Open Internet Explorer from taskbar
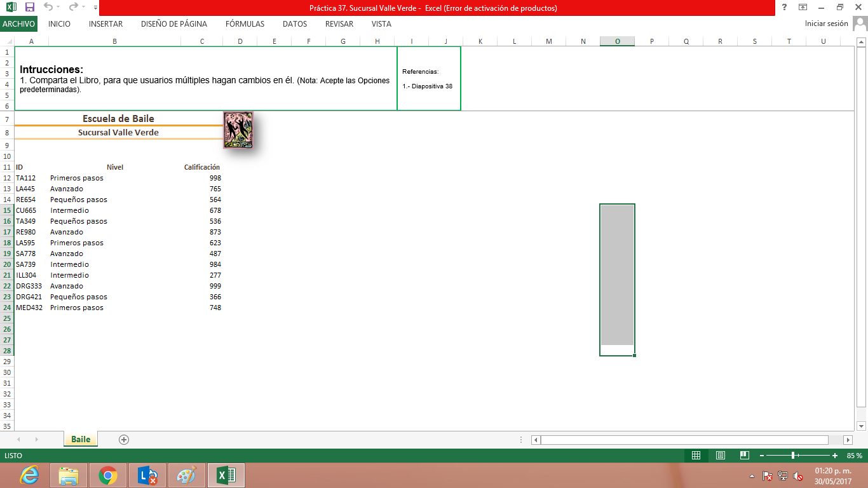 (x=29, y=475)
